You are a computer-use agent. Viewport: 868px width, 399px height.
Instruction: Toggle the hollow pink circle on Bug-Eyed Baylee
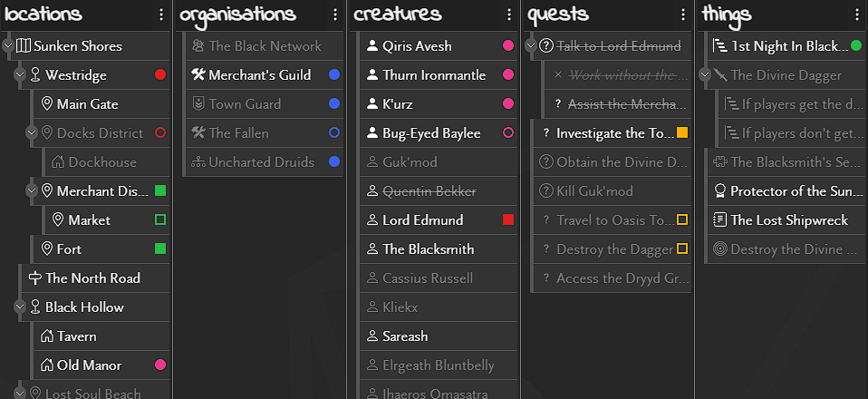(507, 133)
